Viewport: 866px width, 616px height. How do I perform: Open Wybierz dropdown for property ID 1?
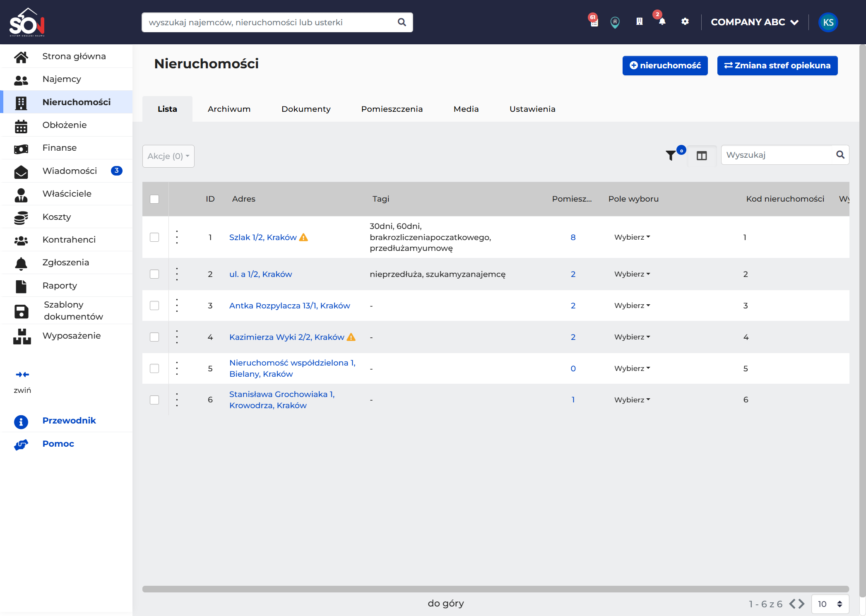pos(632,237)
